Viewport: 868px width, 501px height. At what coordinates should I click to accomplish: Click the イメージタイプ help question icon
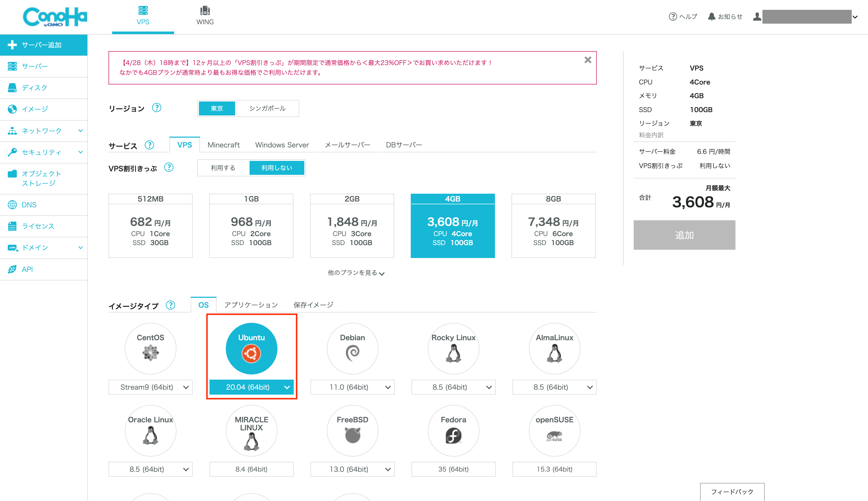170,305
